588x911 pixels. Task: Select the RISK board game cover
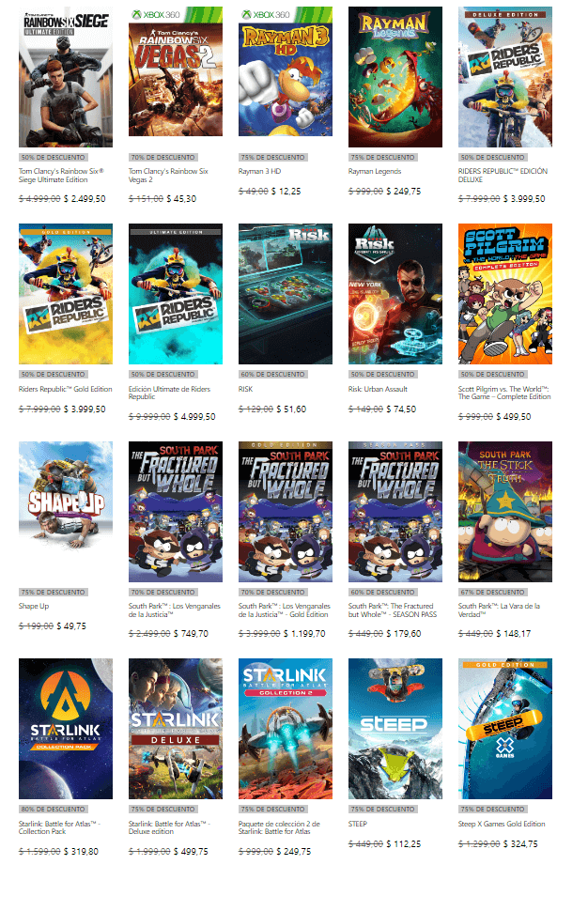[x=286, y=294]
